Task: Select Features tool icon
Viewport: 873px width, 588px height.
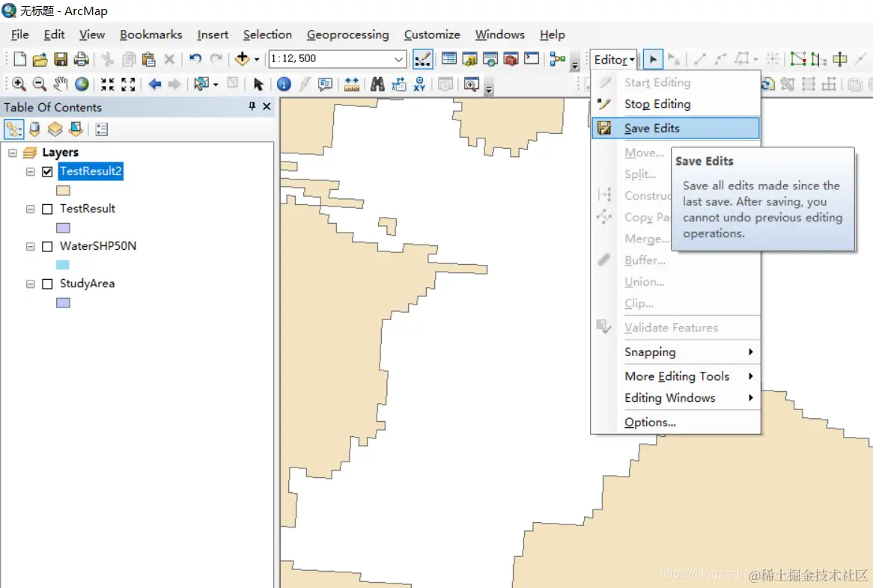Action: click(201, 84)
